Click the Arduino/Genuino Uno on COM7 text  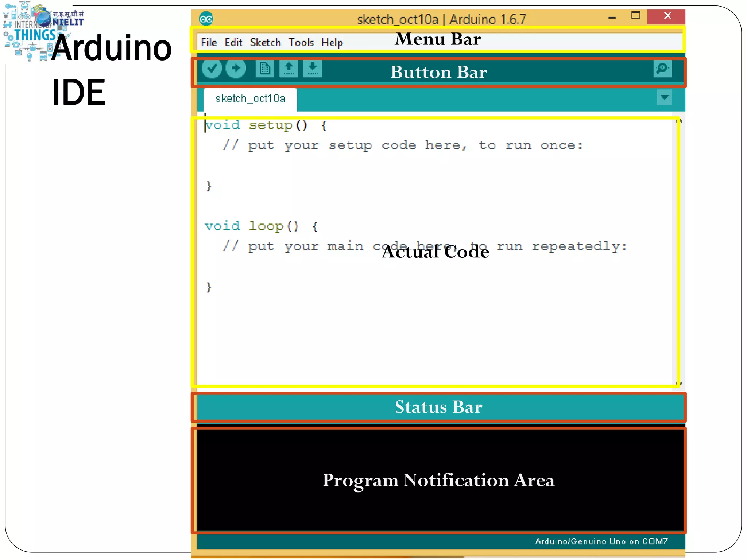click(x=601, y=541)
